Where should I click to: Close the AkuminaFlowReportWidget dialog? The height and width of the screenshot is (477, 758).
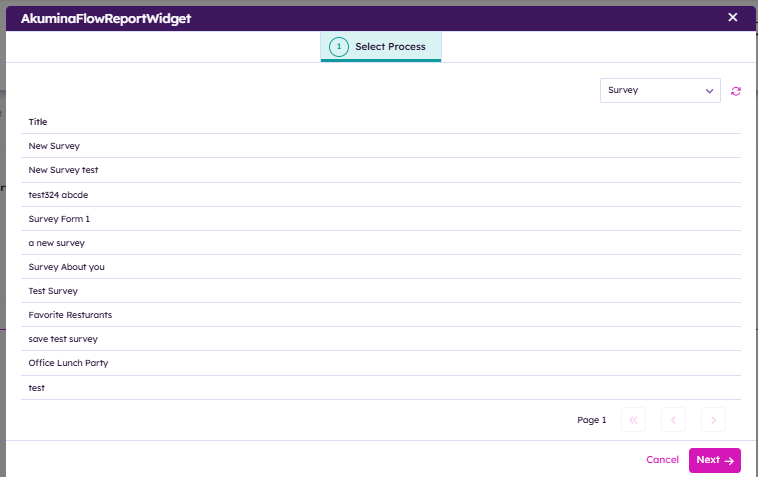pos(733,17)
